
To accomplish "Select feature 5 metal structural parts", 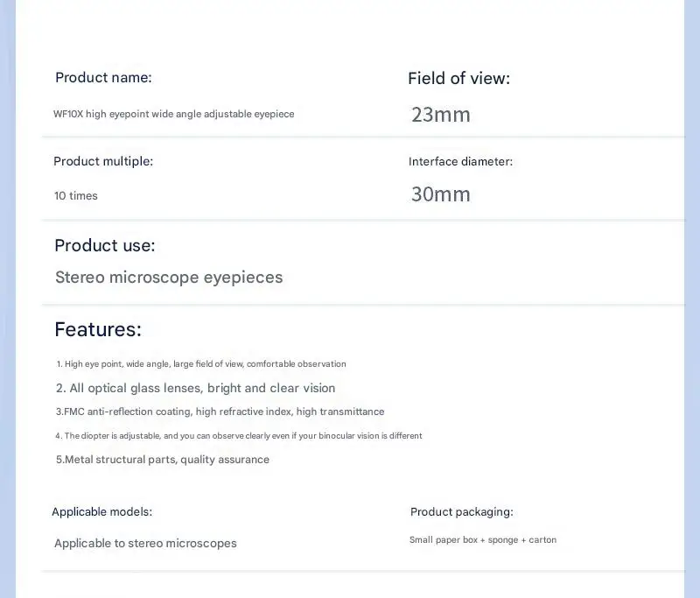I will pos(163,460).
